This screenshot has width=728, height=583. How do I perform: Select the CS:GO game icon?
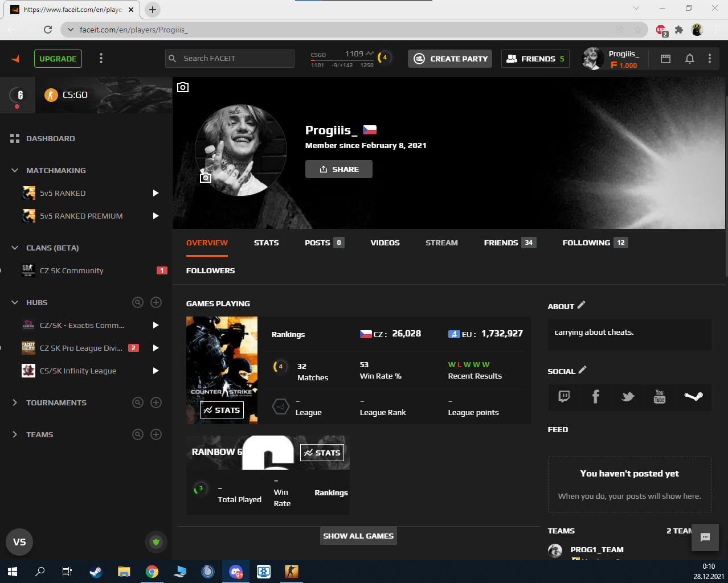tap(51, 95)
